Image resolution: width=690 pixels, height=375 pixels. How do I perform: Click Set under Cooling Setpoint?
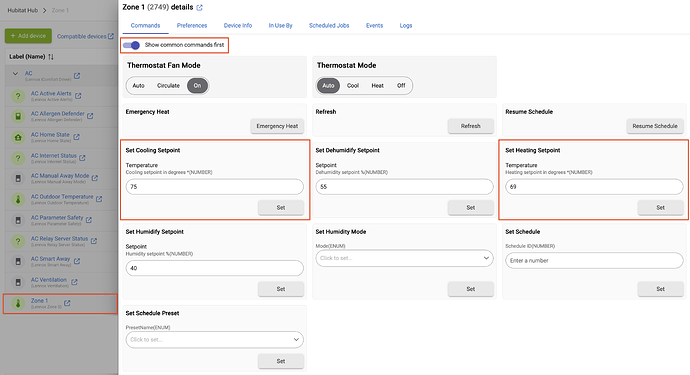281,207
